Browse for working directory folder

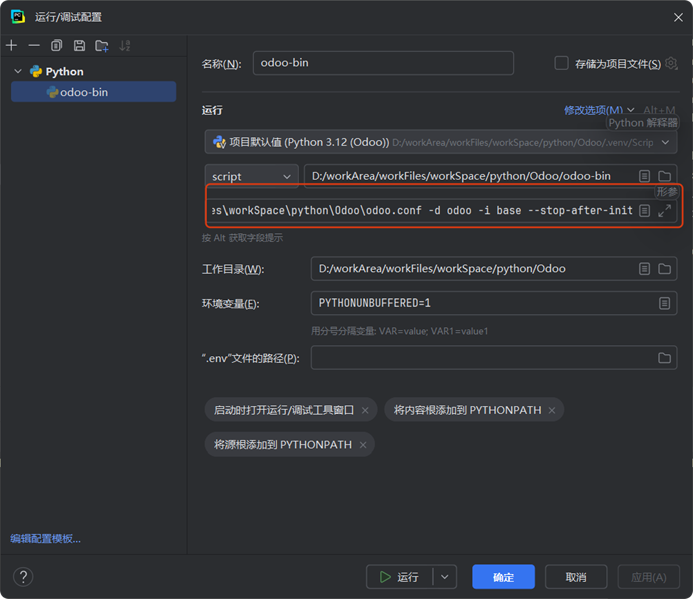pos(664,268)
